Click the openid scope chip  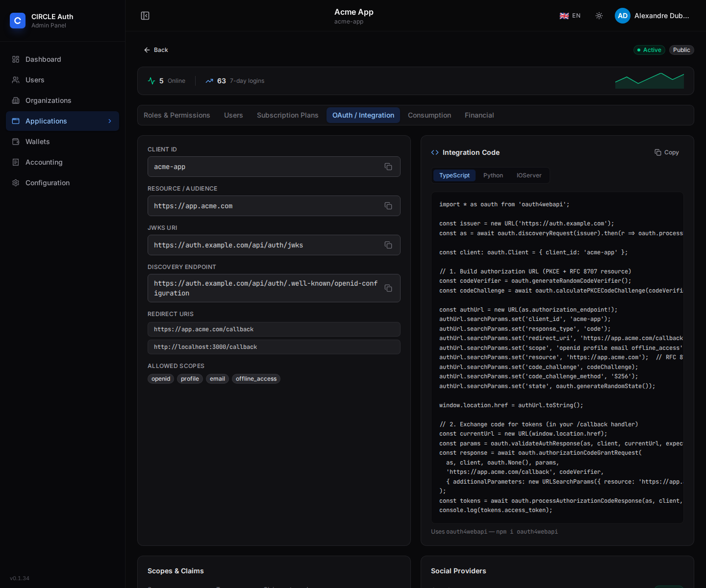click(161, 379)
